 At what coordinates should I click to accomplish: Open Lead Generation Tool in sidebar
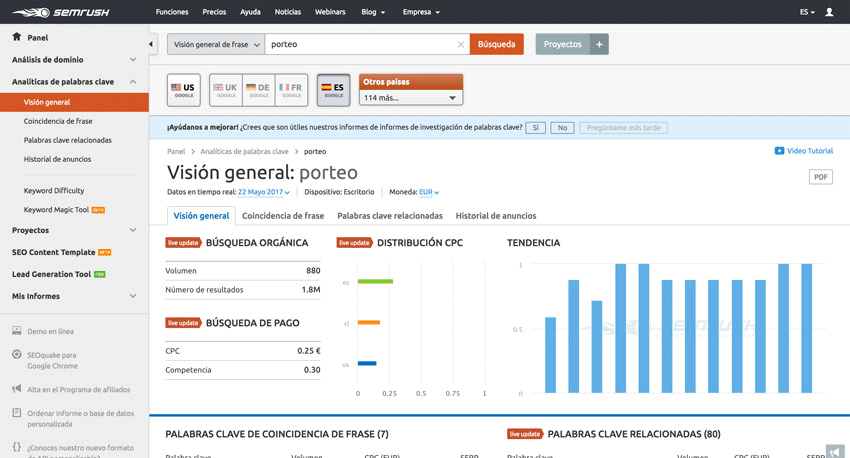pos(51,274)
